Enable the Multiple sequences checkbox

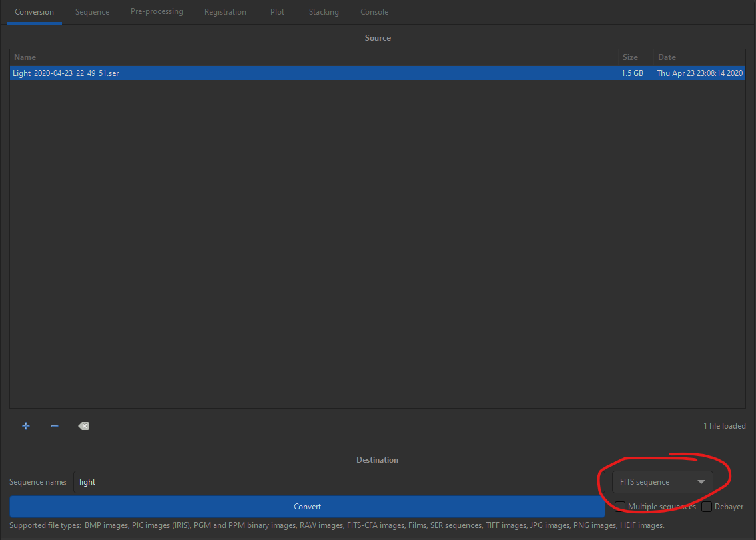(x=620, y=507)
